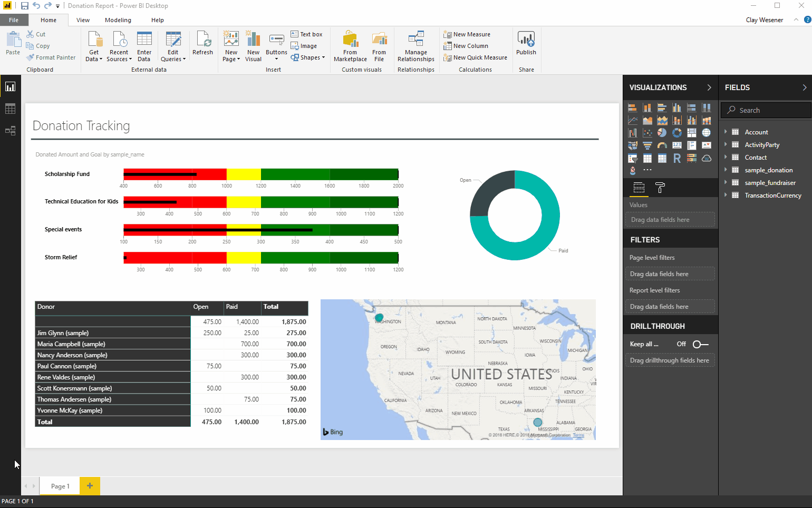Add a new page with plus button

pyautogui.click(x=90, y=486)
